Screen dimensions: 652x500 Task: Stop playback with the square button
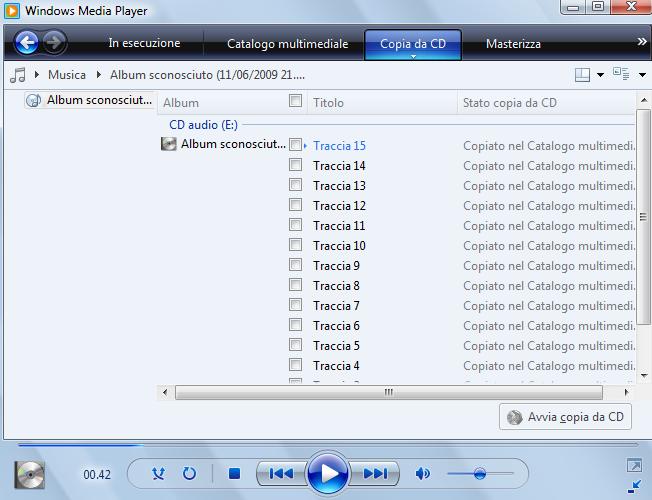point(235,473)
